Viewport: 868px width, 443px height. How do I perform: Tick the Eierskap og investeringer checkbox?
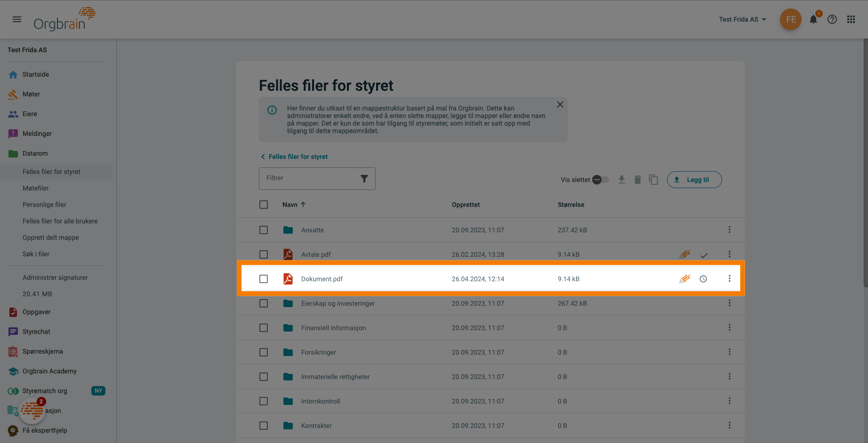pyautogui.click(x=264, y=303)
